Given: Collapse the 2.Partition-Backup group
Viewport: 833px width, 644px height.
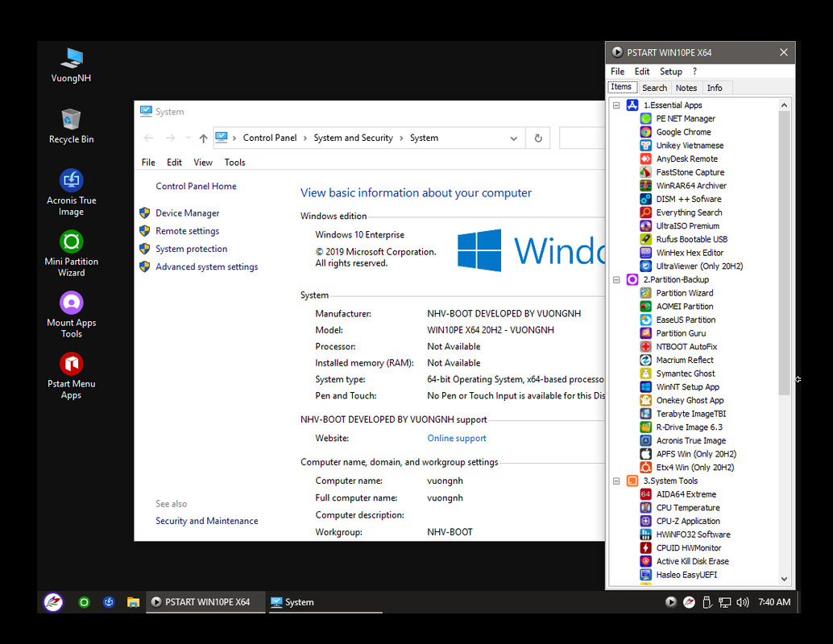Looking at the screenshot, I should pos(616,280).
